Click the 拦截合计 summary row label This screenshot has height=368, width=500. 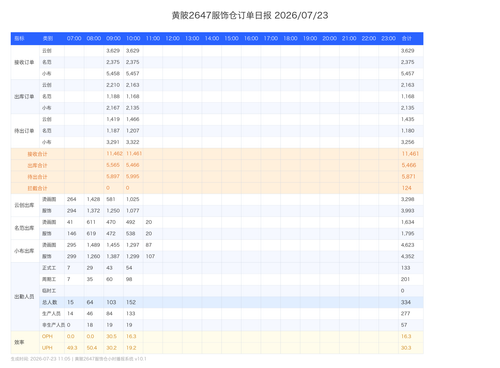[37, 188]
